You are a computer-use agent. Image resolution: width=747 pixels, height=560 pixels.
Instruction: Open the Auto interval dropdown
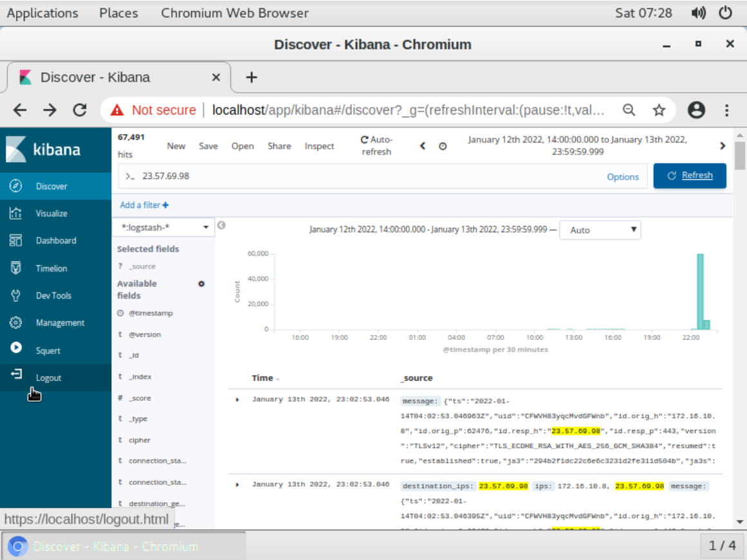pos(600,230)
